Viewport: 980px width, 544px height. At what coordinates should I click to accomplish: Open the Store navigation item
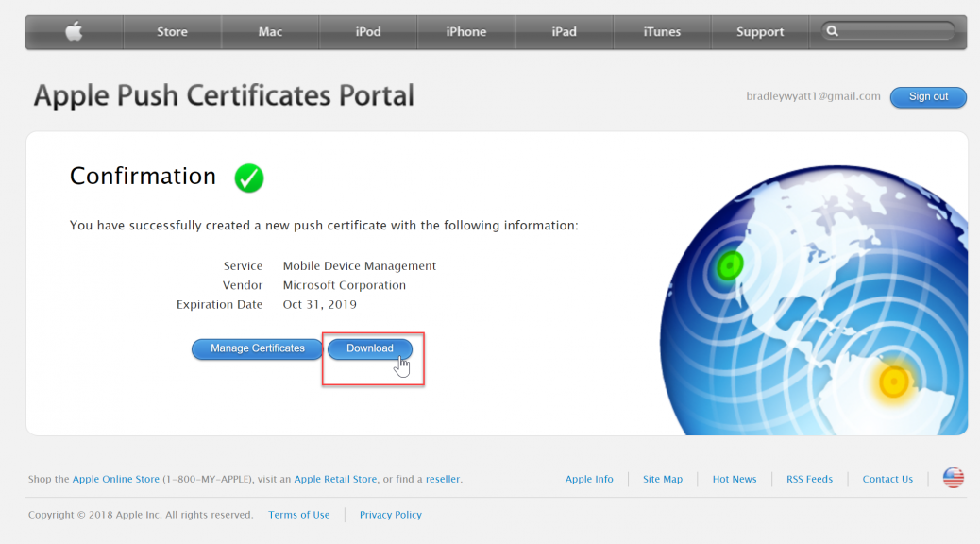coord(172,32)
